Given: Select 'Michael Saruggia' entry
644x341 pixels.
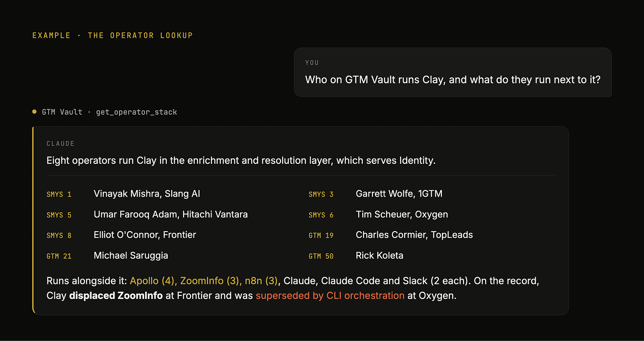Looking at the screenshot, I should pyautogui.click(x=131, y=256).
